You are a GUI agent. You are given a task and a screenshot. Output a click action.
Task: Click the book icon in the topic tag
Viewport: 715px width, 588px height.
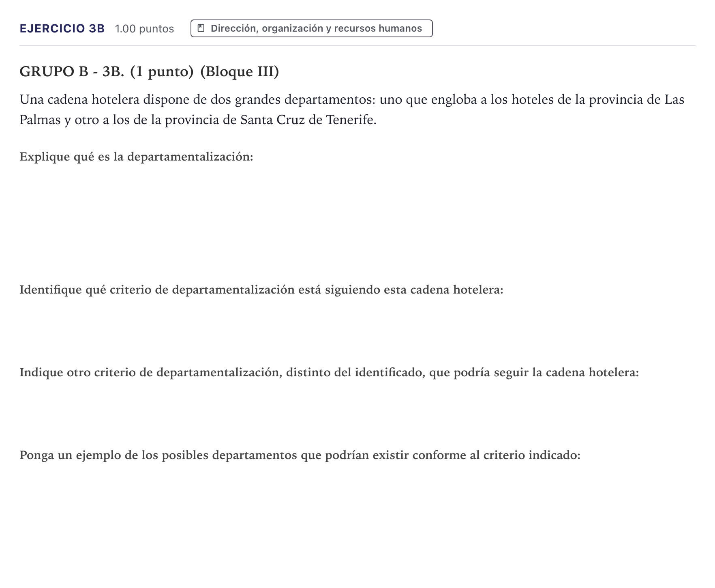[x=201, y=28]
